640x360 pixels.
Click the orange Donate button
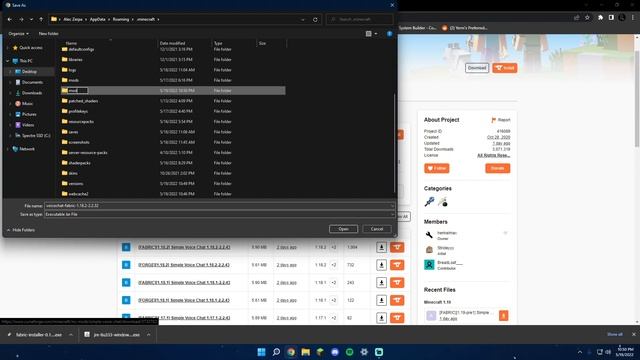(498, 168)
